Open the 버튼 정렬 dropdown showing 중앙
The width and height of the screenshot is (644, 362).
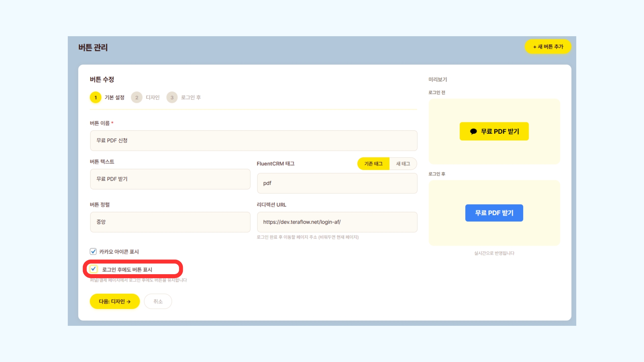(x=170, y=222)
